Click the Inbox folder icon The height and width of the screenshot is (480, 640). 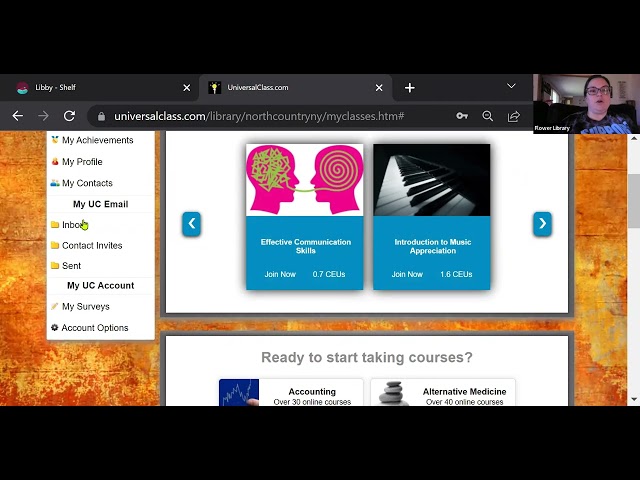(55, 224)
